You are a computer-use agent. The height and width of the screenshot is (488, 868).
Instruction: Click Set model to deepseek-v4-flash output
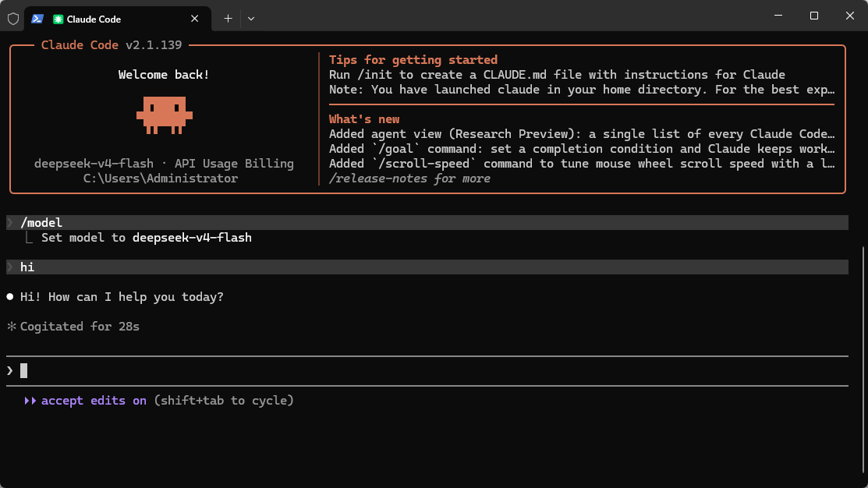click(146, 238)
